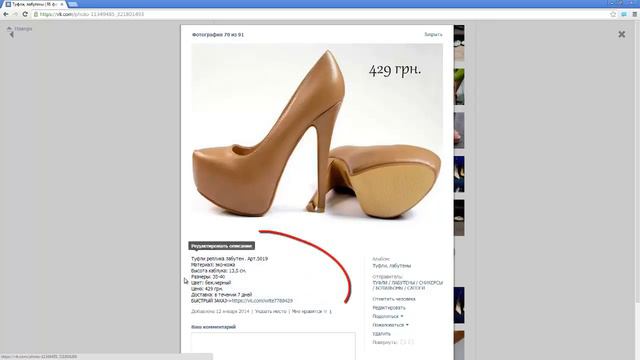Click the "Добавлена 12 января 2014" date text

pyautogui.click(x=220, y=311)
